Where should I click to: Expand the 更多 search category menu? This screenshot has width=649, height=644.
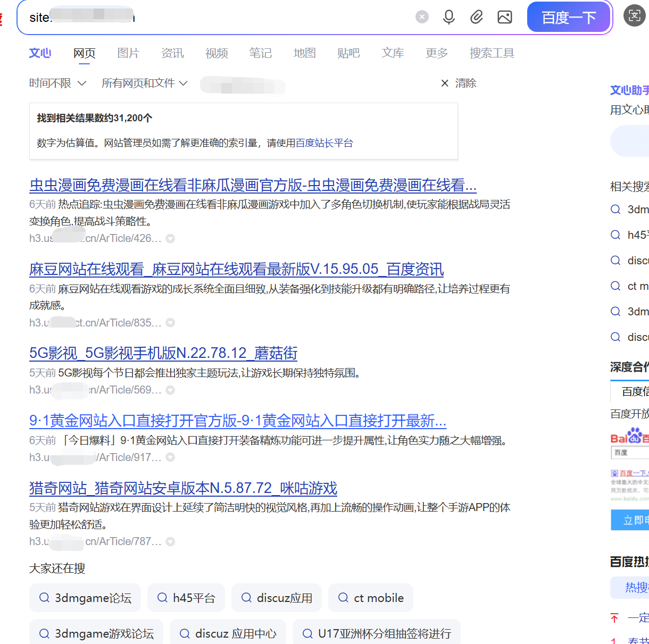pyautogui.click(x=436, y=53)
